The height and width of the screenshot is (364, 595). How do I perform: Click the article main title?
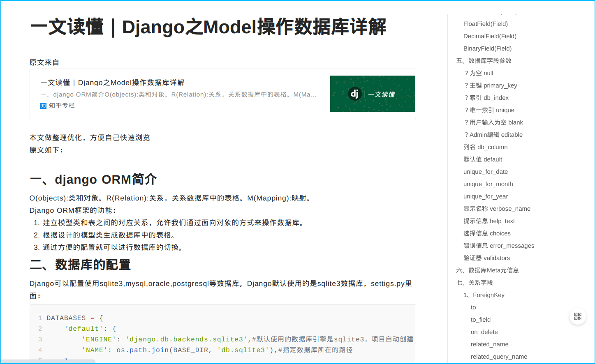[208, 27]
